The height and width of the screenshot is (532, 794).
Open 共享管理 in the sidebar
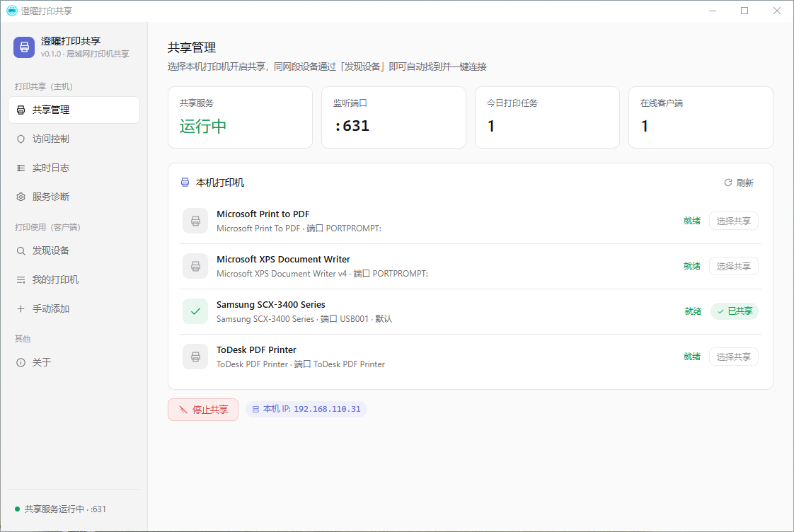(74, 110)
